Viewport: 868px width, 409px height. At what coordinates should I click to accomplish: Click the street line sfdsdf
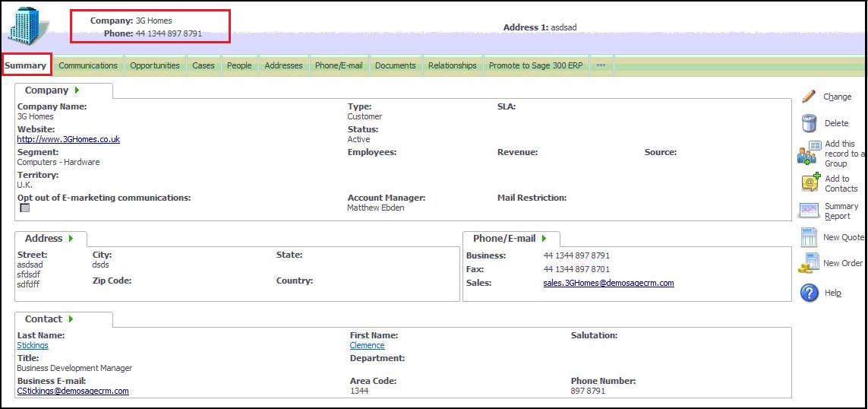(29, 274)
